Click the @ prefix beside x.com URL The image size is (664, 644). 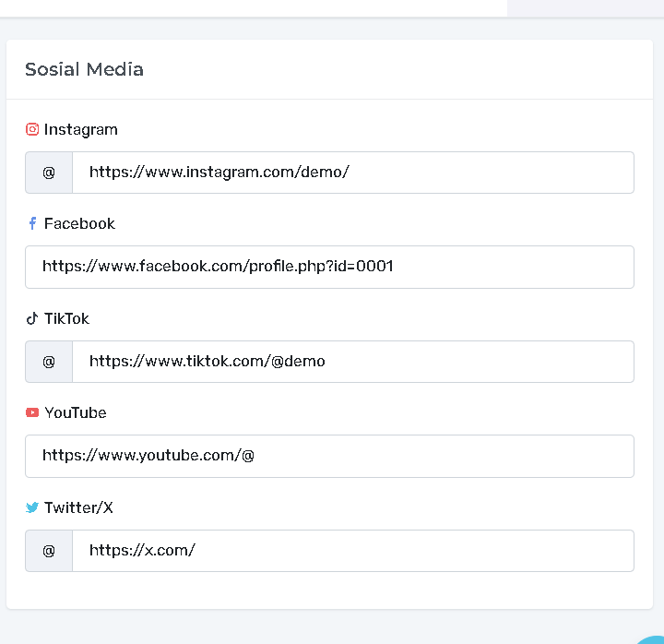pos(49,551)
